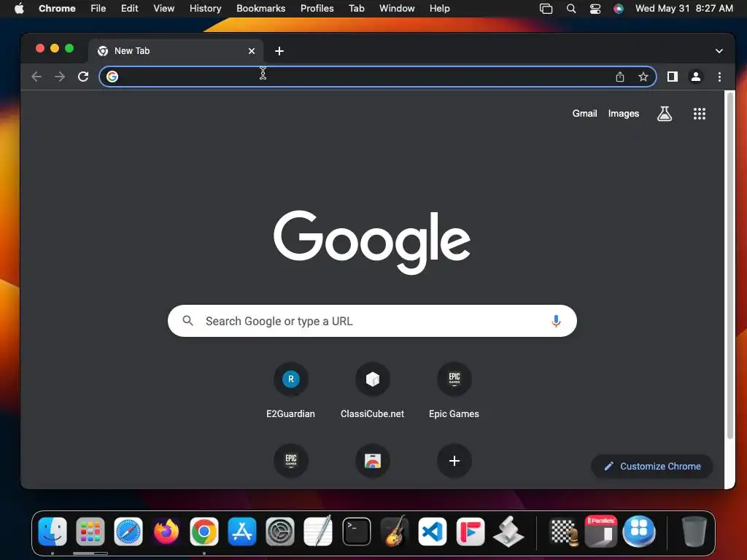Open the Bookmarks menu
The height and width of the screenshot is (560, 747).
pyautogui.click(x=260, y=9)
